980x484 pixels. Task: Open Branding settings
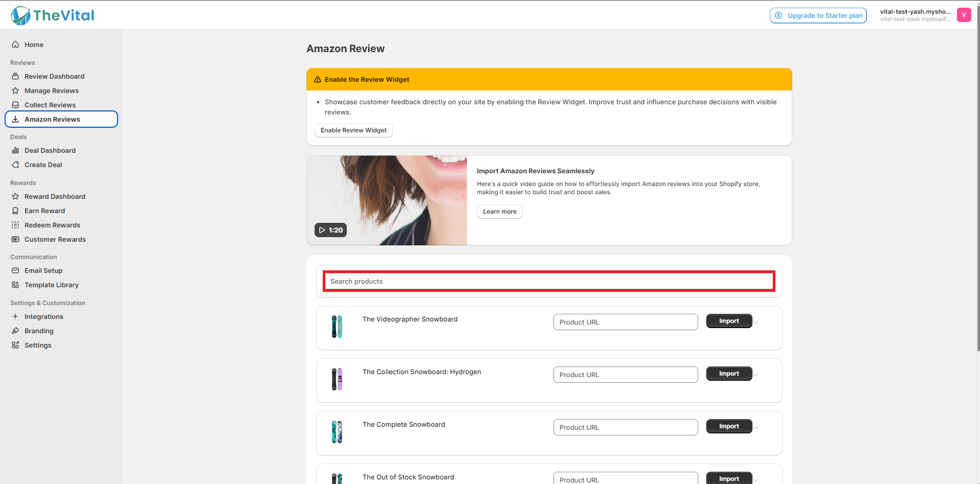pyautogui.click(x=61, y=331)
